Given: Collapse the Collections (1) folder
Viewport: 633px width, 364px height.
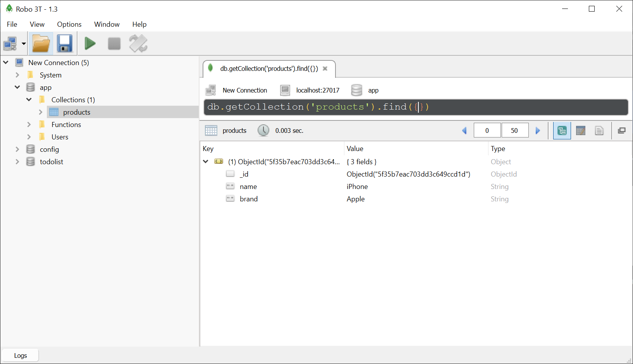Looking at the screenshot, I should 29,100.
